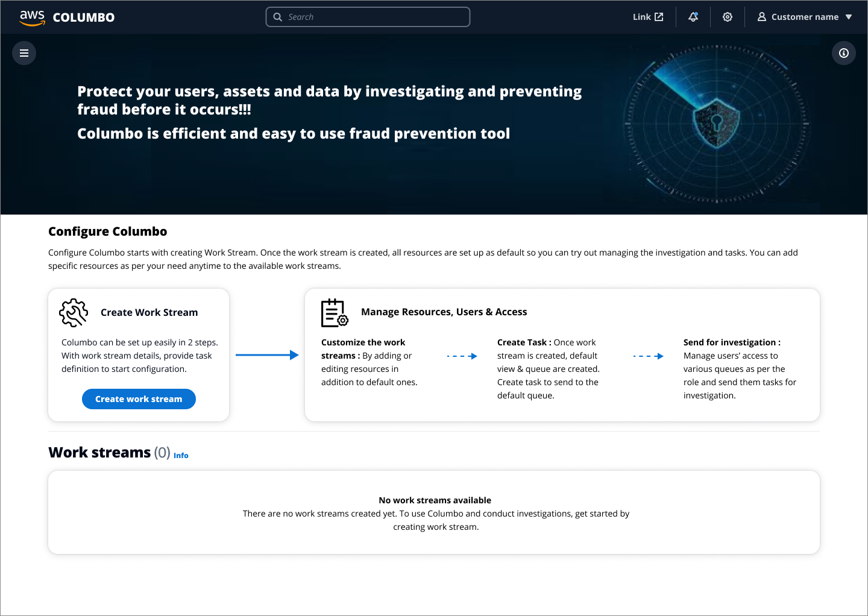The width and height of the screenshot is (868, 616).
Task: Click the AWS logo
Action: point(33,18)
